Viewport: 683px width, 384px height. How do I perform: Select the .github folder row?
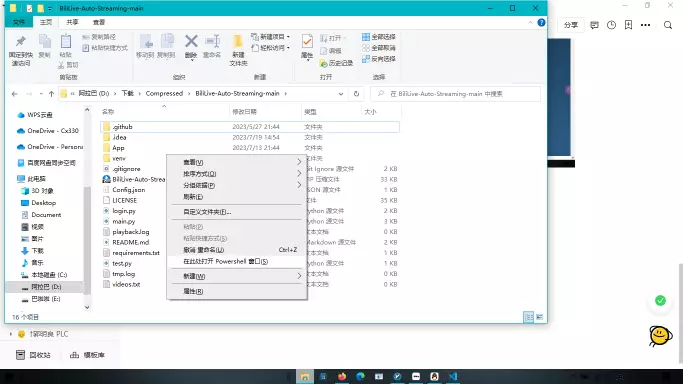[250, 127]
